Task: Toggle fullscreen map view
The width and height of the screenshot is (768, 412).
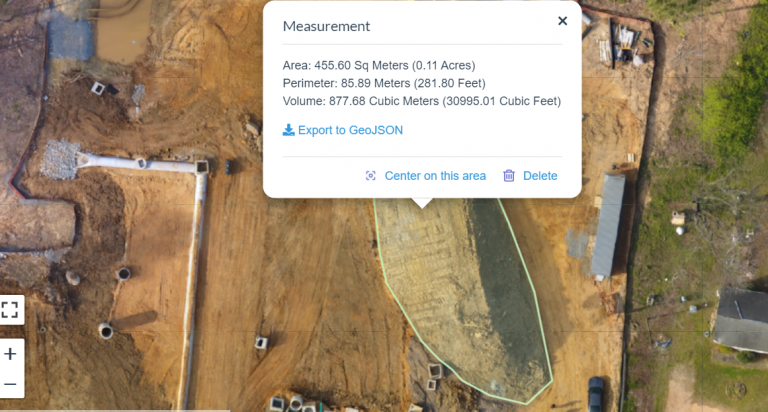Action: tap(10, 310)
